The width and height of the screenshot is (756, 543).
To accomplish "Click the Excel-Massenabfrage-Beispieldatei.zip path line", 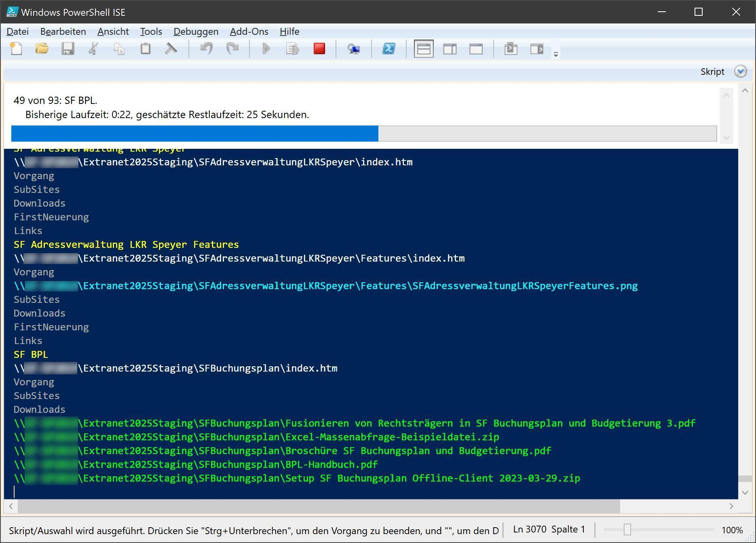I will [256, 437].
